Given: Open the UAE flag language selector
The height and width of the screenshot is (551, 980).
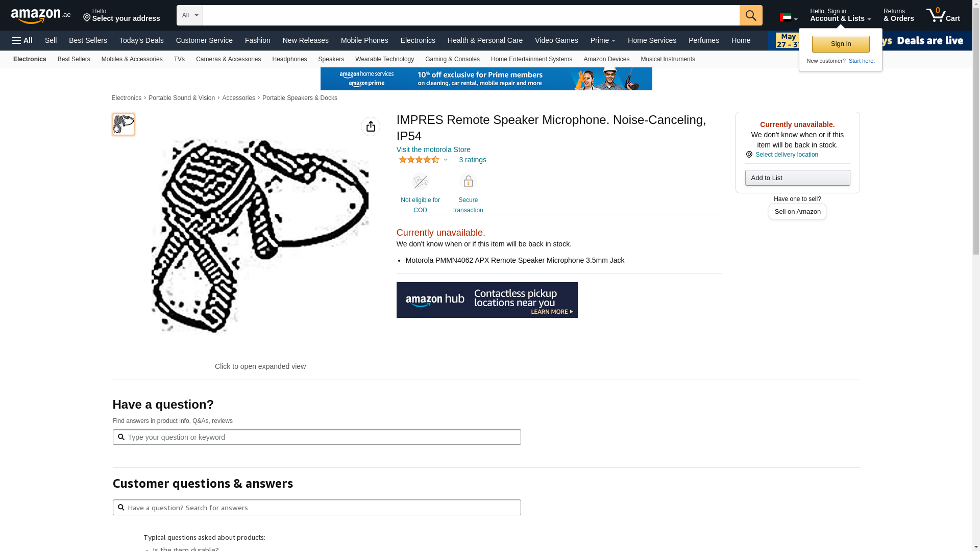Looking at the screenshot, I should [788, 17].
